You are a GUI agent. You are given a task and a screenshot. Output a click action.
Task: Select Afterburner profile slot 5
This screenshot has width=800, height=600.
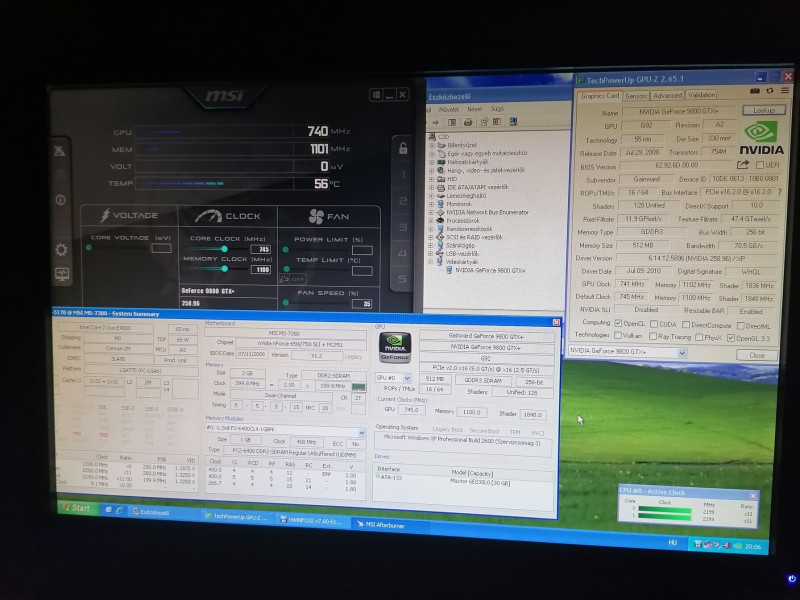pyautogui.click(x=403, y=279)
